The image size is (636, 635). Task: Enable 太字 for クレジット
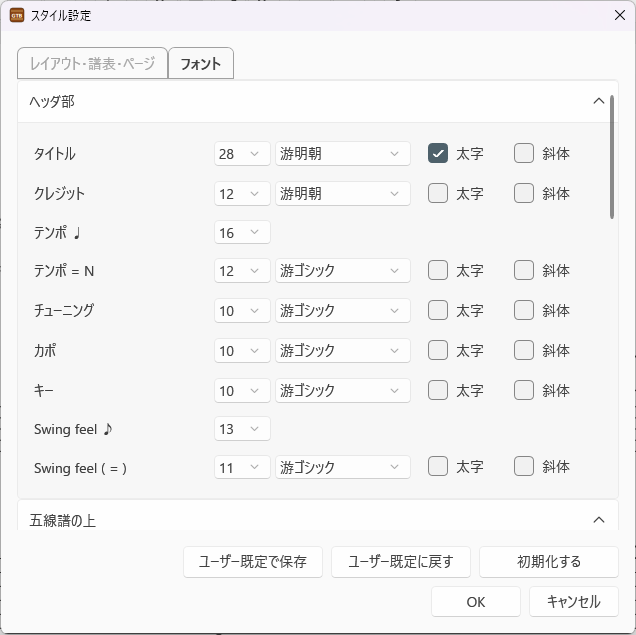[438, 193]
